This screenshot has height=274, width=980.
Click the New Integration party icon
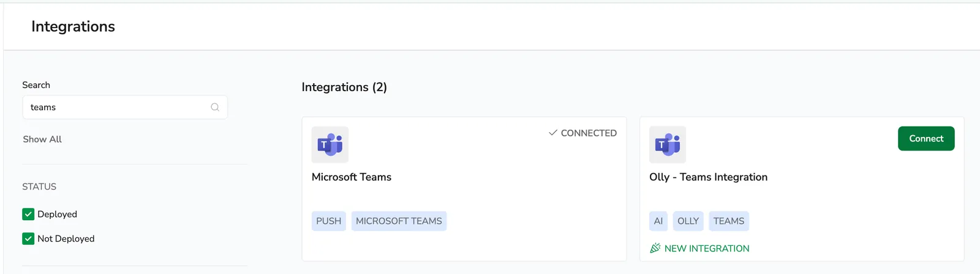point(655,248)
